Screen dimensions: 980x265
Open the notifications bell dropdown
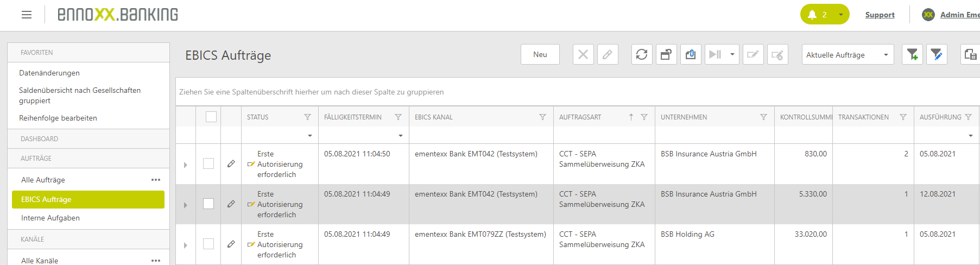coord(824,15)
